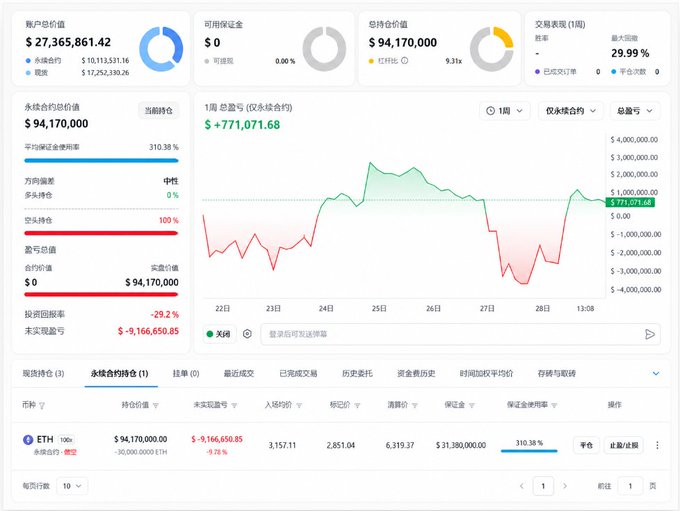Click the 前往 page number input
680x511 pixels.
pos(630,486)
